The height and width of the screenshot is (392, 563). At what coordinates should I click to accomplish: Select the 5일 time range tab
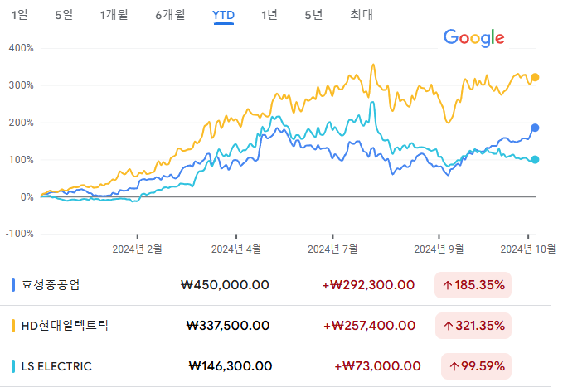pyautogui.click(x=64, y=15)
